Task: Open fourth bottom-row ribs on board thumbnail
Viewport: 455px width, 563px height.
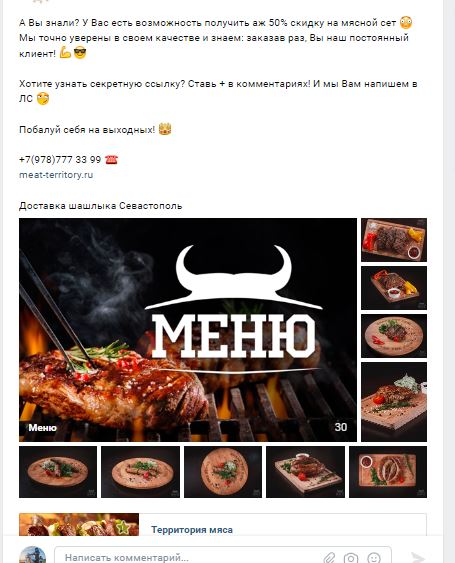Action: point(305,472)
